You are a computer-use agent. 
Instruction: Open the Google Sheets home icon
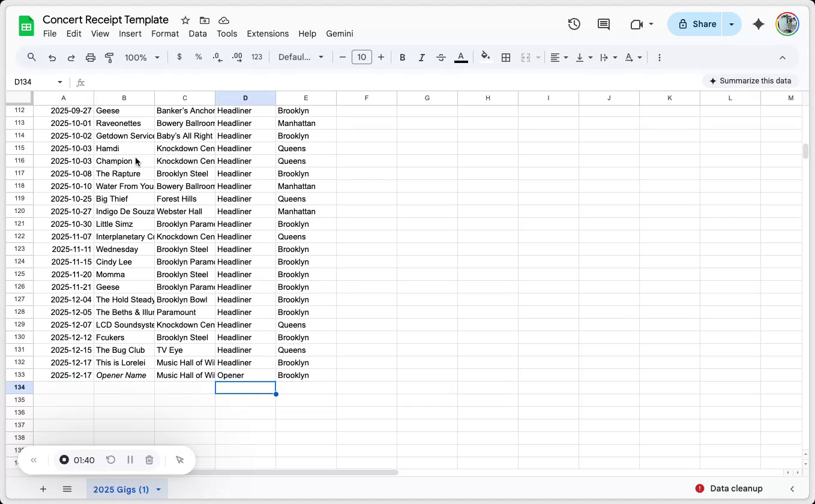pos(26,26)
